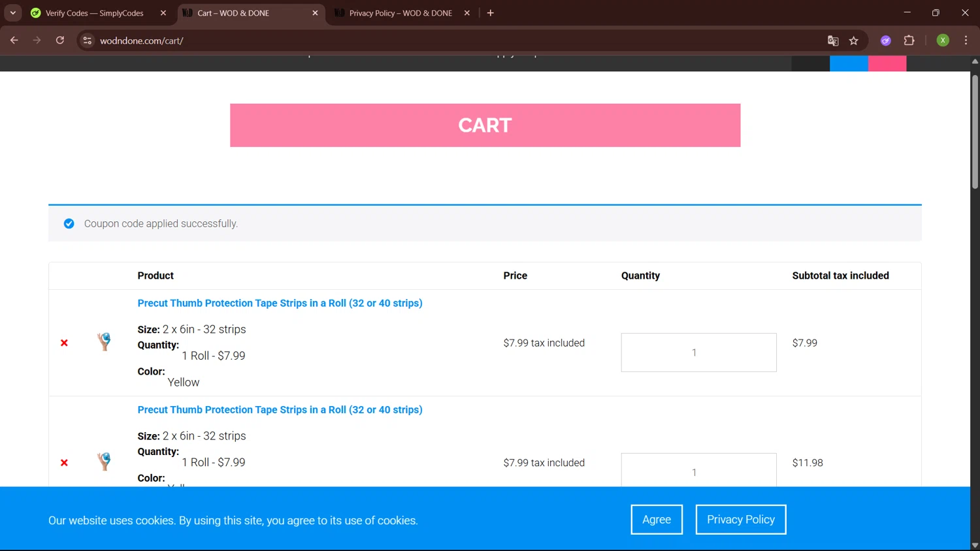Bookmark this page with star icon
The image size is (980, 551).
pyautogui.click(x=853, y=40)
